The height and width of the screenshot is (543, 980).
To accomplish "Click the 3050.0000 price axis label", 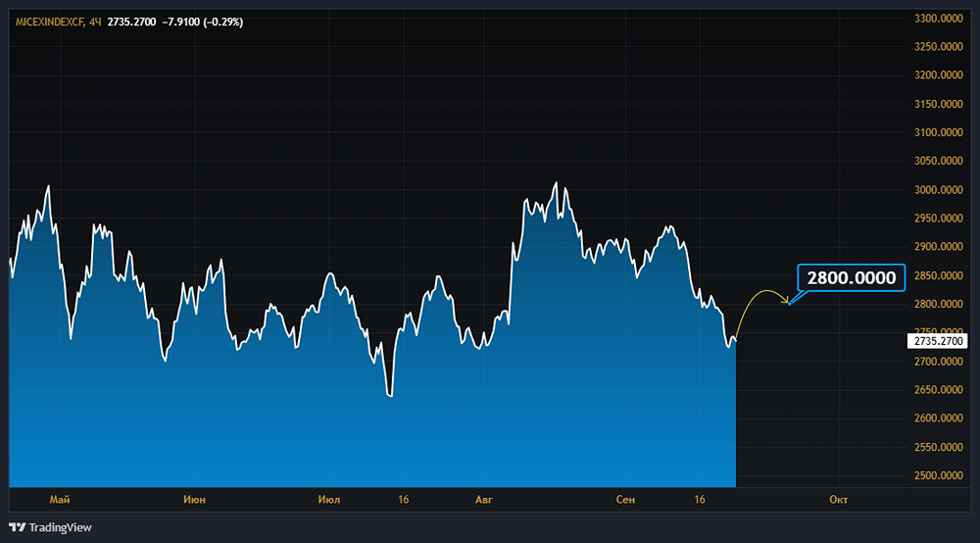I will tap(938, 161).
